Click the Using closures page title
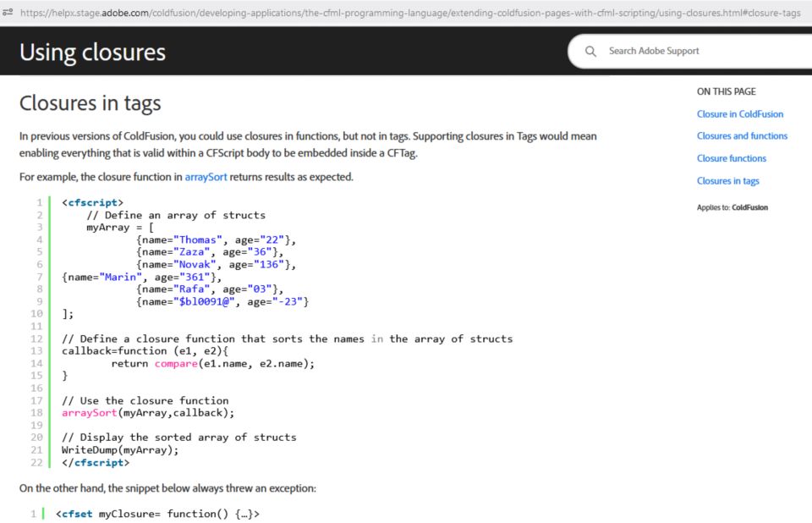Image resolution: width=812 pixels, height=523 pixels. tap(92, 52)
